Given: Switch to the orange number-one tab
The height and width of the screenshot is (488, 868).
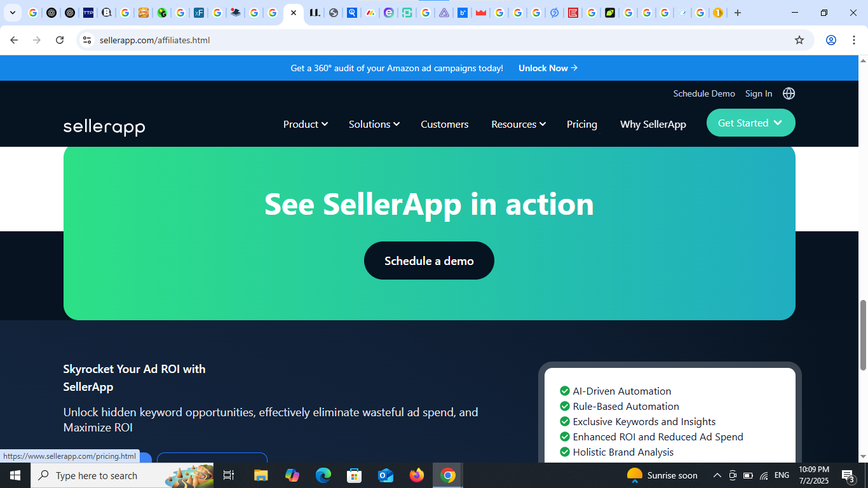Looking at the screenshot, I should (x=718, y=13).
